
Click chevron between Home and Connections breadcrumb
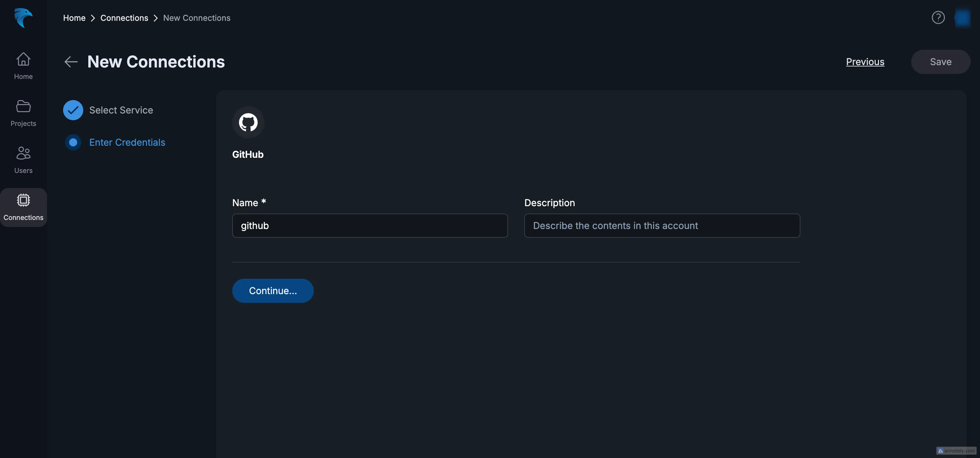click(93, 18)
